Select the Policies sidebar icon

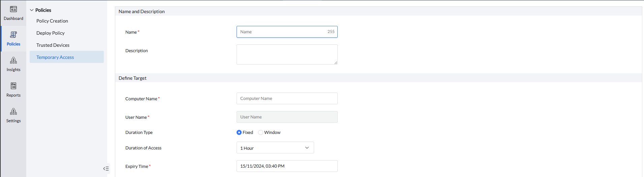pos(13,35)
